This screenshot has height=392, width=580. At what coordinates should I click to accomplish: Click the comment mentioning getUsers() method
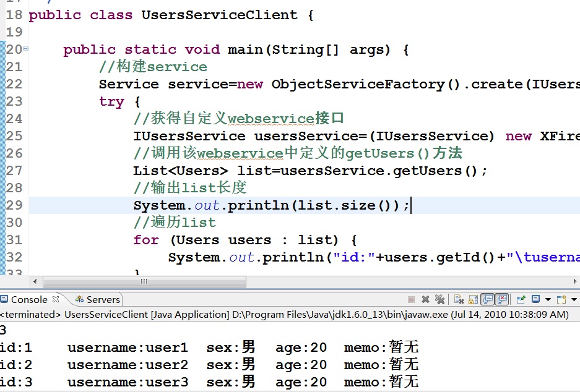298,153
